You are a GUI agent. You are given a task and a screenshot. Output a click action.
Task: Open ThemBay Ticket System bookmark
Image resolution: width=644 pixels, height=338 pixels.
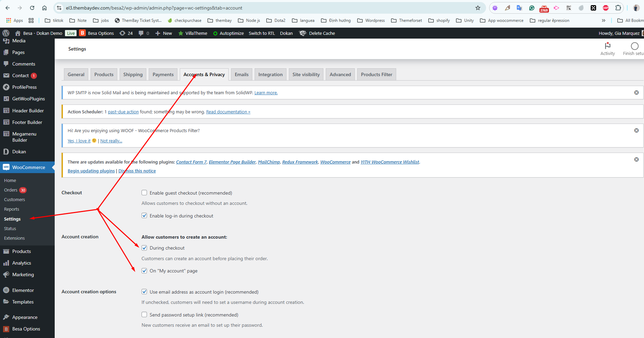[x=138, y=20]
